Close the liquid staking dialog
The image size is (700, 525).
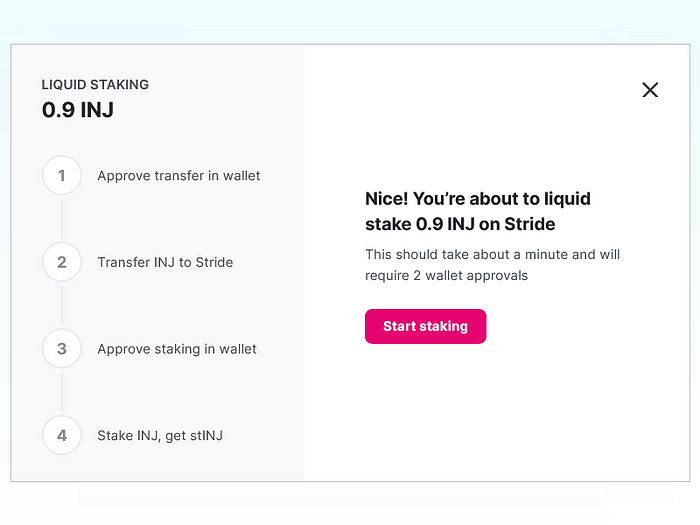click(x=650, y=90)
